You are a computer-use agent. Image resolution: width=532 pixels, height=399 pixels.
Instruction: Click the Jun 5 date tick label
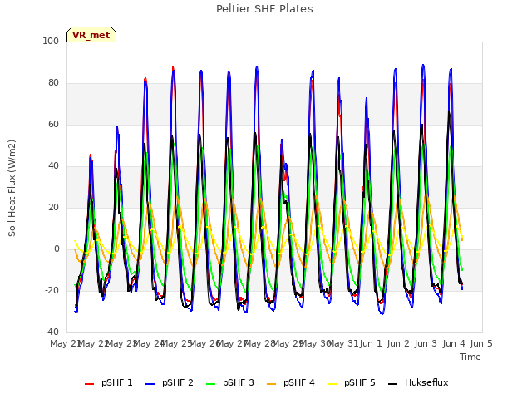click(481, 343)
